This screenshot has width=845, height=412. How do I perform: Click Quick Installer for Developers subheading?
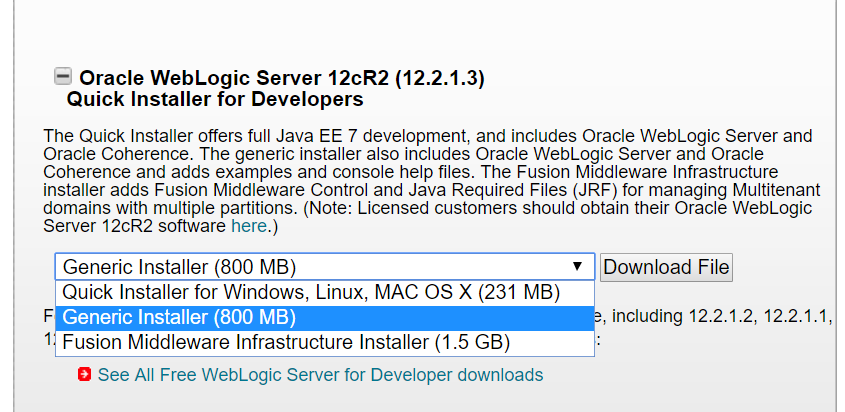[215, 99]
